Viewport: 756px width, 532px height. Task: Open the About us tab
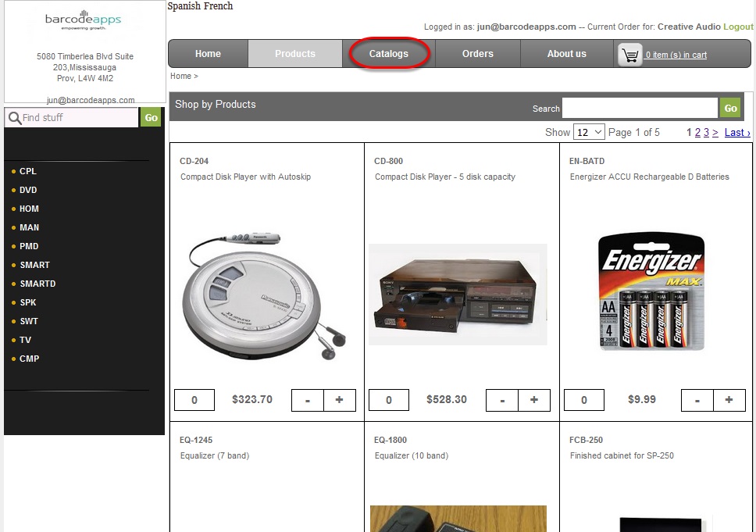tap(566, 54)
